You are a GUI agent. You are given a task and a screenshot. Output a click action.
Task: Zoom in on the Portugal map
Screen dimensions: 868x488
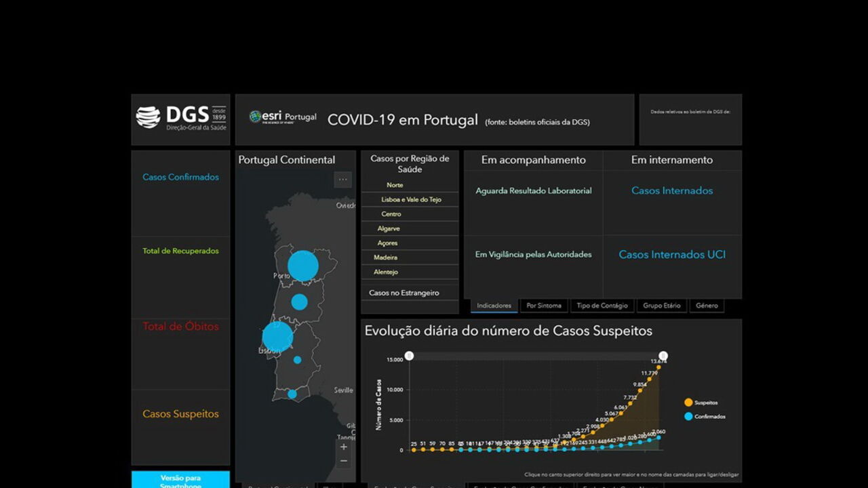[344, 447]
